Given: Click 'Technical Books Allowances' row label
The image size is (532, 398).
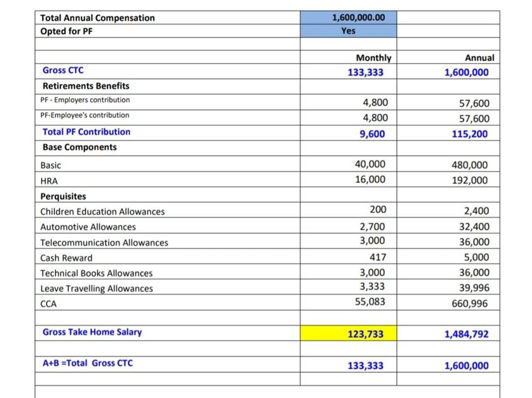Looking at the screenshot, I should click(96, 273).
